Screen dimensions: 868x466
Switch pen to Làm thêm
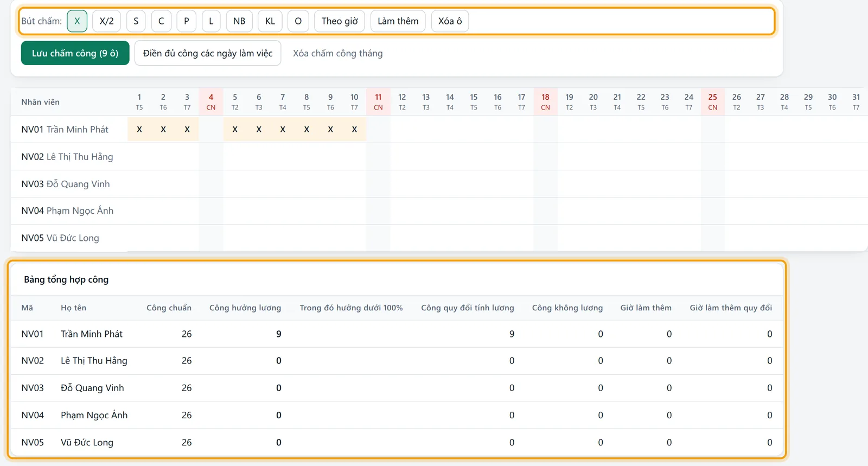pos(398,21)
